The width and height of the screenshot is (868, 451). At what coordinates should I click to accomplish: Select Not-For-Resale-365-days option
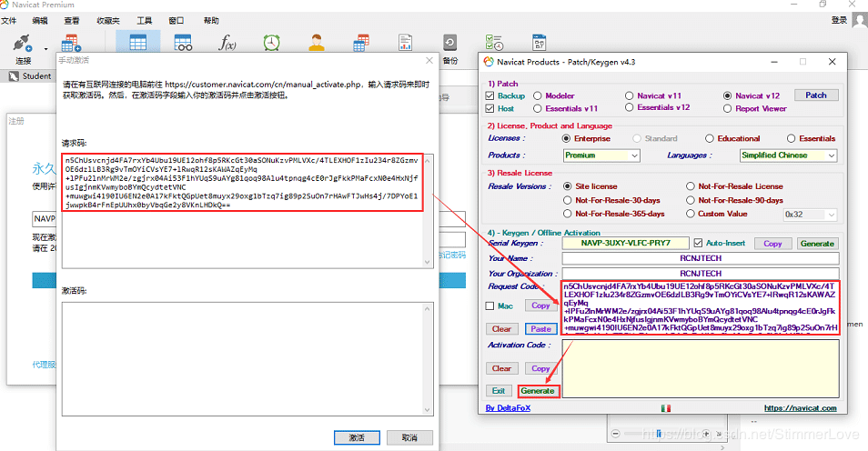(x=568, y=214)
